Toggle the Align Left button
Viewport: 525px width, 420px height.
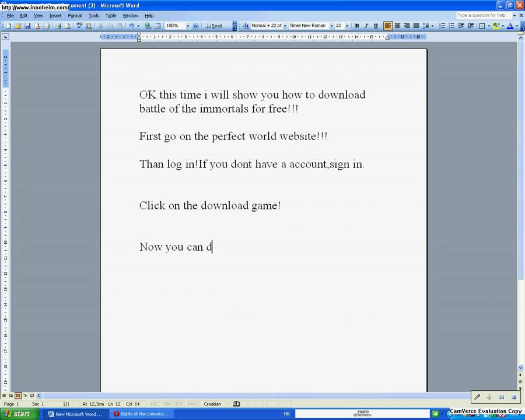(388, 26)
